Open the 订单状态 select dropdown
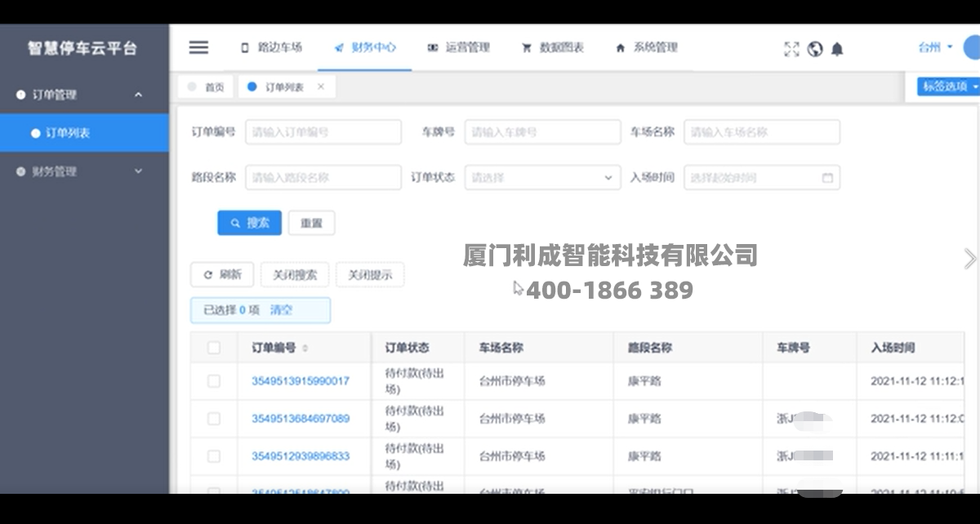This screenshot has height=524, width=980. pos(542,178)
